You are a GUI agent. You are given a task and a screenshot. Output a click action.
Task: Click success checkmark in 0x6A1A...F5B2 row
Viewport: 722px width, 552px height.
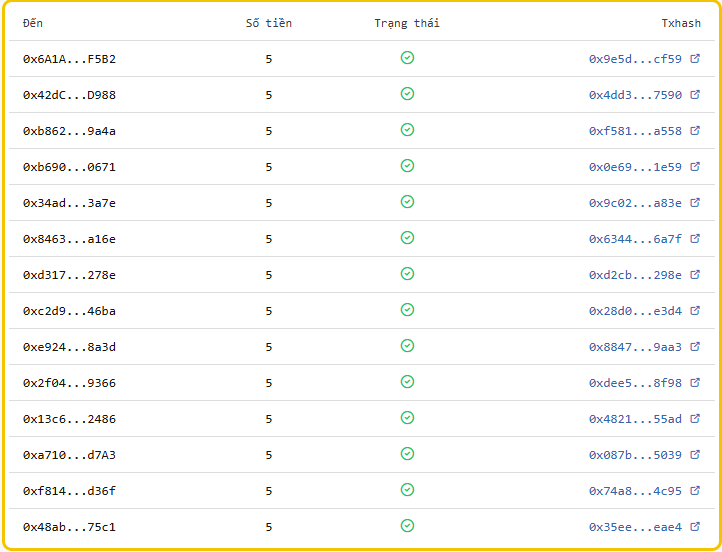[x=407, y=58]
